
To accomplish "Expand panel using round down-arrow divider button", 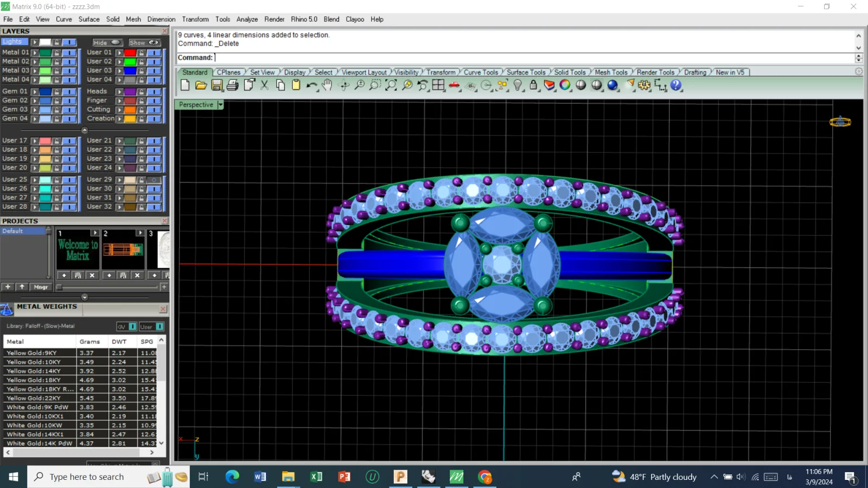I will [x=84, y=297].
